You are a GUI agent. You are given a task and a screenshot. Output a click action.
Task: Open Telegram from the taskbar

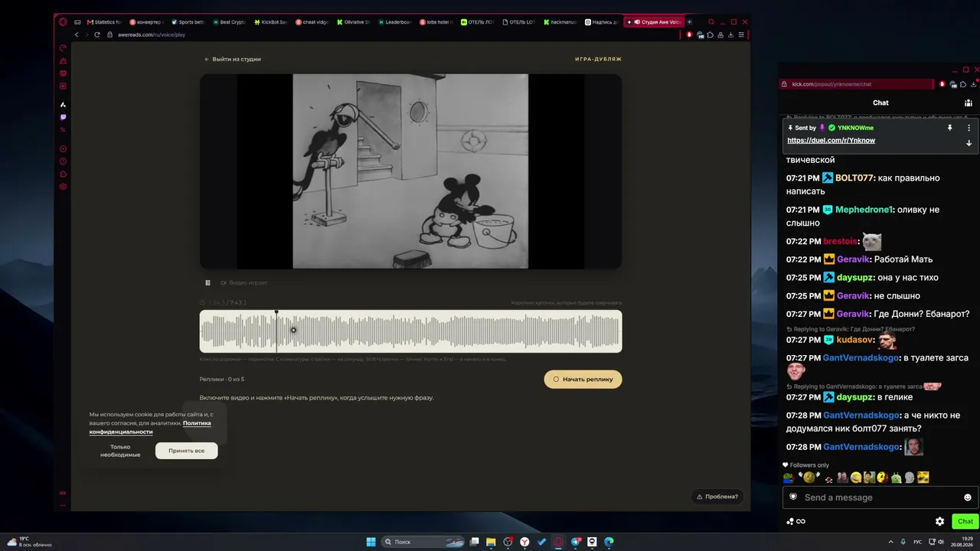click(x=575, y=542)
